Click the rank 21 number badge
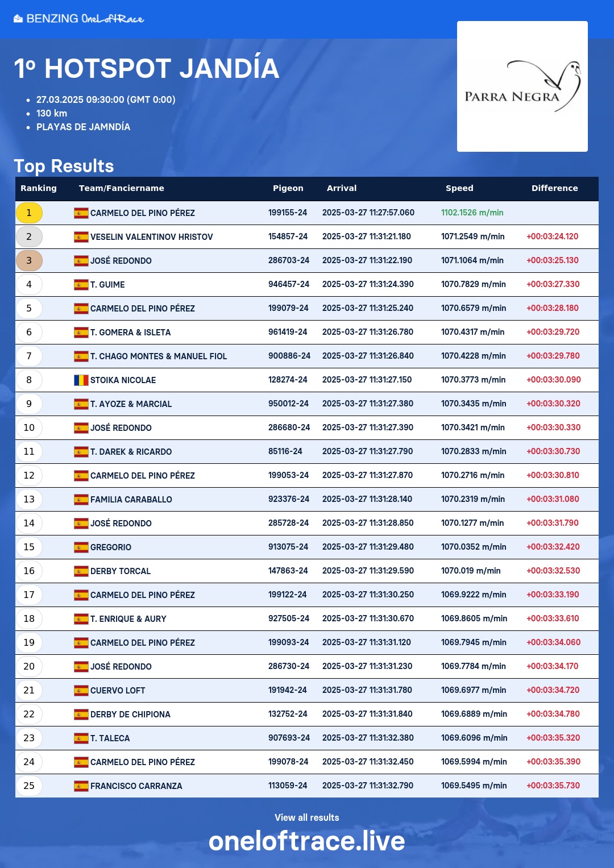Image resolution: width=614 pixels, height=868 pixels. pos(29,691)
